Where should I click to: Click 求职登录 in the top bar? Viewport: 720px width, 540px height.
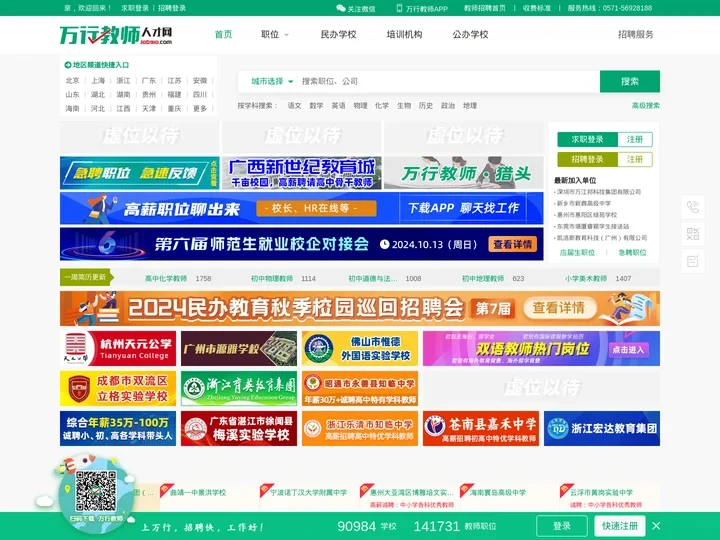(x=135, y=8)
